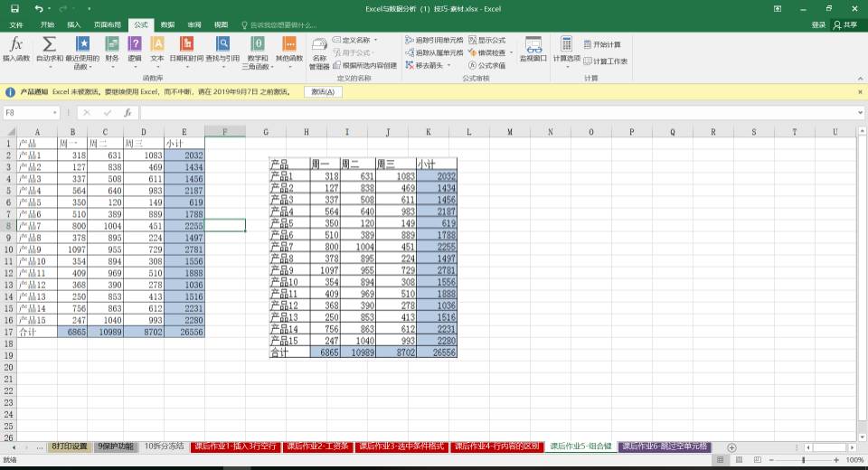The height and width of the screenshot is (470, 868).
Task: Click Trace Dependents (追踪从属单元格)
Action: point(434,52)
